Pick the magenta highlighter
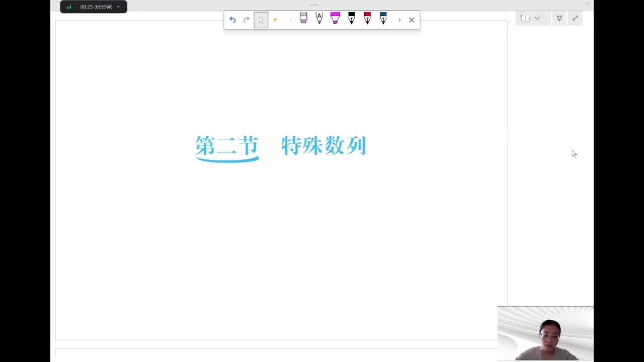644x362 pixels. (x=335, y=18)
